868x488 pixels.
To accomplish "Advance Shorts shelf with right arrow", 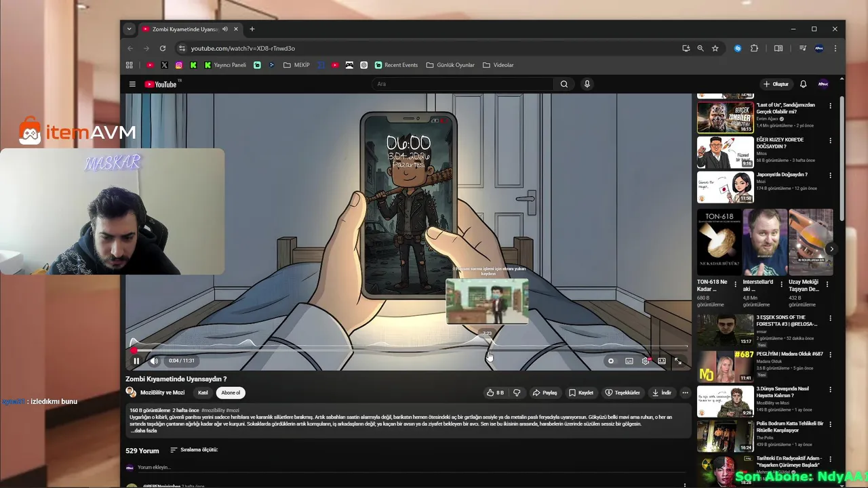I will point(831,249).
